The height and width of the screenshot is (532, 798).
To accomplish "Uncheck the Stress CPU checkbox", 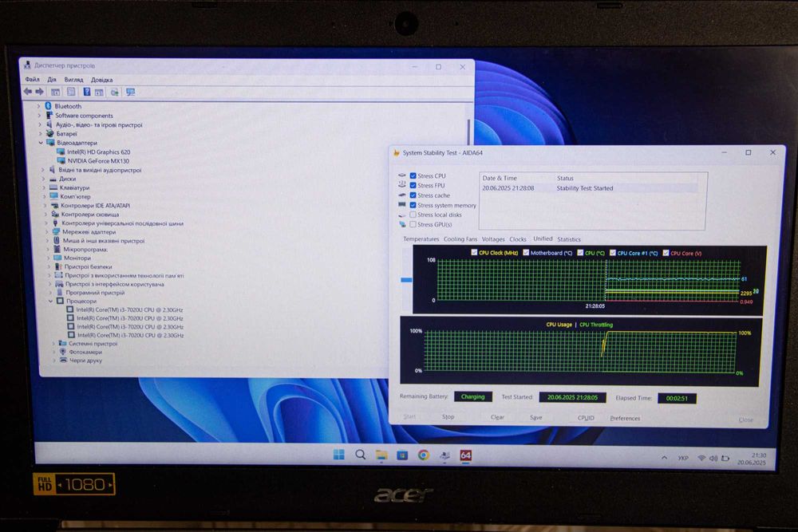I will (413, 175).
